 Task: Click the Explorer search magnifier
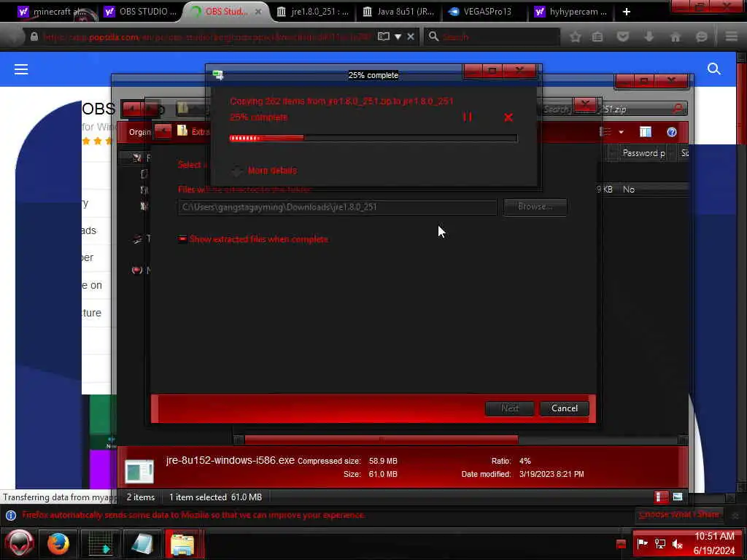678,109
